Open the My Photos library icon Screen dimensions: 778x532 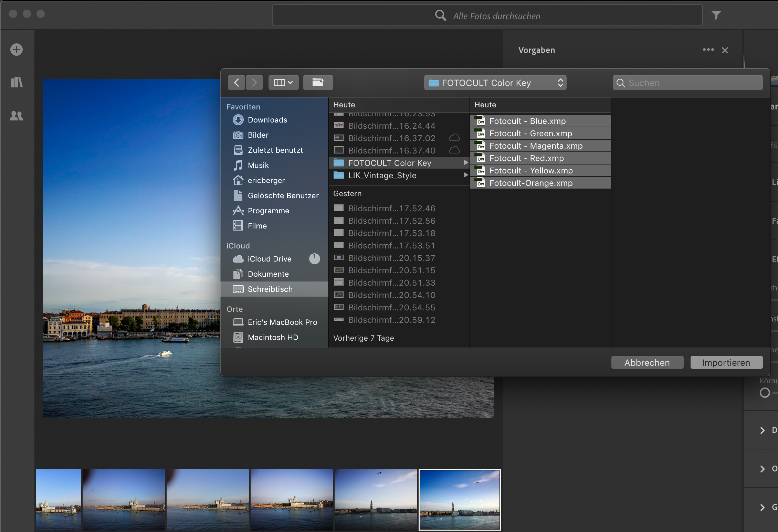(x=16, y=82)
